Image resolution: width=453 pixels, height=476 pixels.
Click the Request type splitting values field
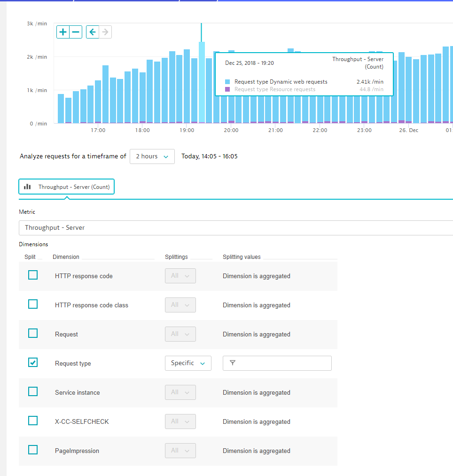coord(282,363)
